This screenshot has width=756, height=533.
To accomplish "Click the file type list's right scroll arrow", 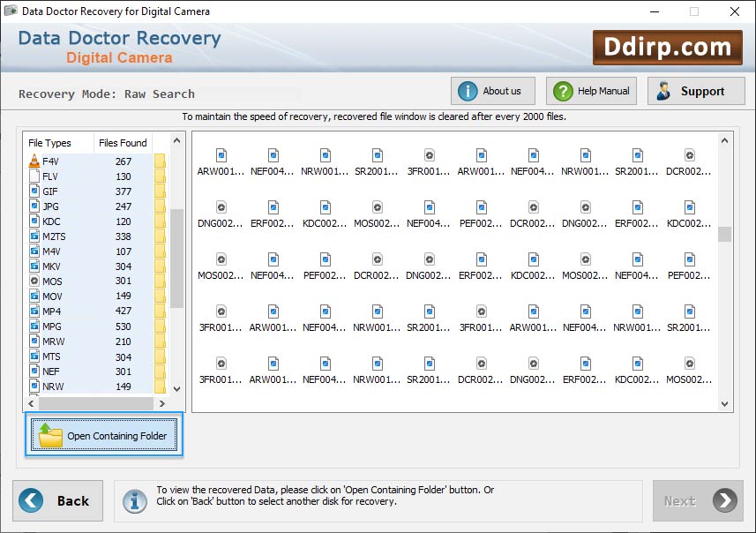I will [x=162, y=403].
